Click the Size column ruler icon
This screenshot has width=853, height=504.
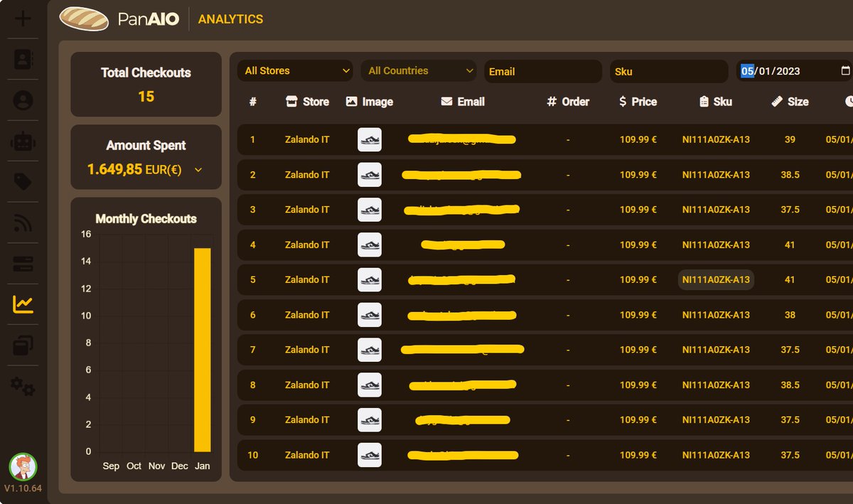click(777, 102)
